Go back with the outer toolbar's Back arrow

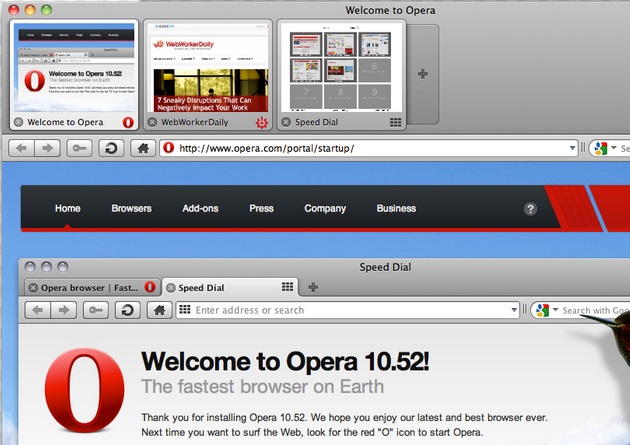pos(22,148)
